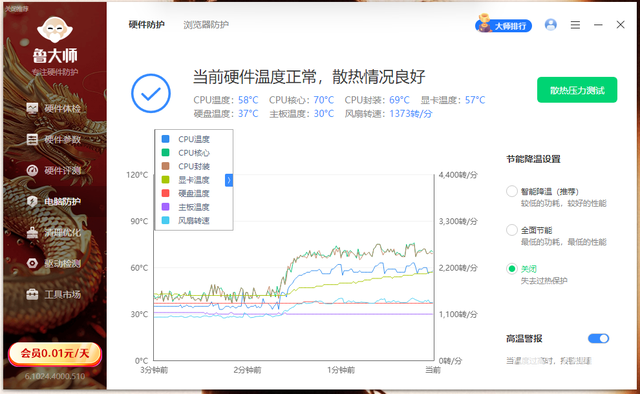Select the 关闭 energy-saving radio option

[512, 269]
